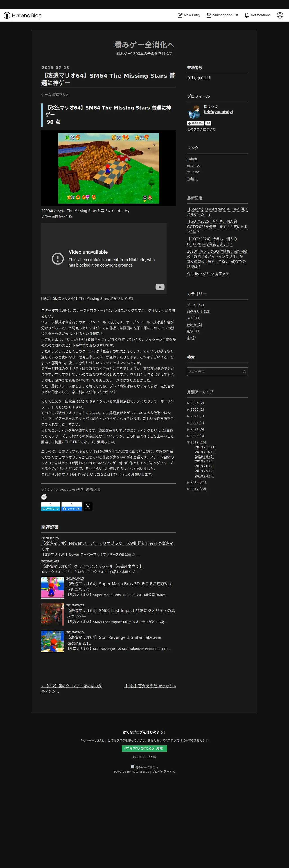Click the green はてなブログをはじめる button
The width and height of the screenshot is (289, 868).
pyautogui.click(x=144, y=748)
